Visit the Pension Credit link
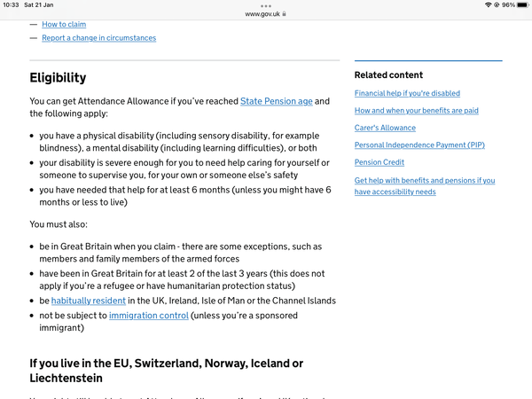532x399 pixels. point(379,162)
